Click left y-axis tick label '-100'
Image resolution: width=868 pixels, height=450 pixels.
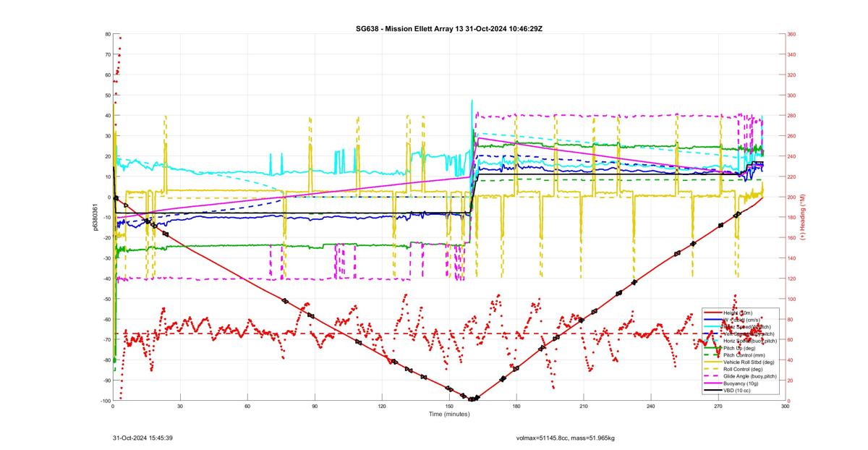coord(105,401)
